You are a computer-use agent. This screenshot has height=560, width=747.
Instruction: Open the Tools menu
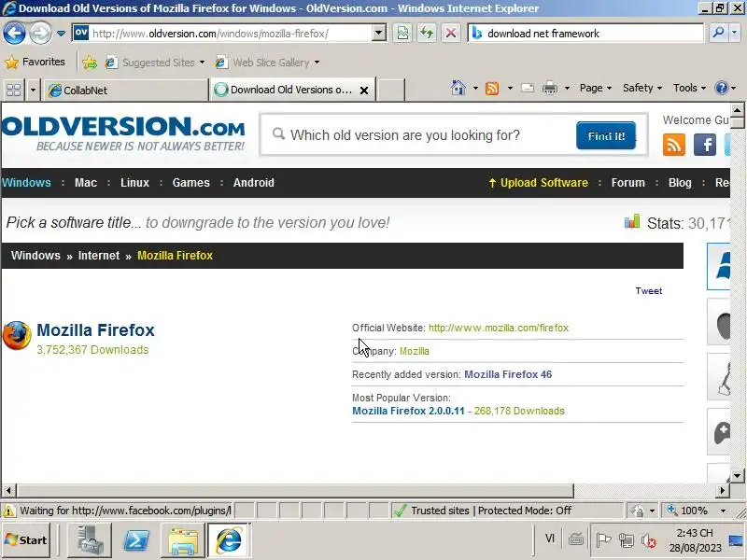pyautogui.click(x=689, y=88)
